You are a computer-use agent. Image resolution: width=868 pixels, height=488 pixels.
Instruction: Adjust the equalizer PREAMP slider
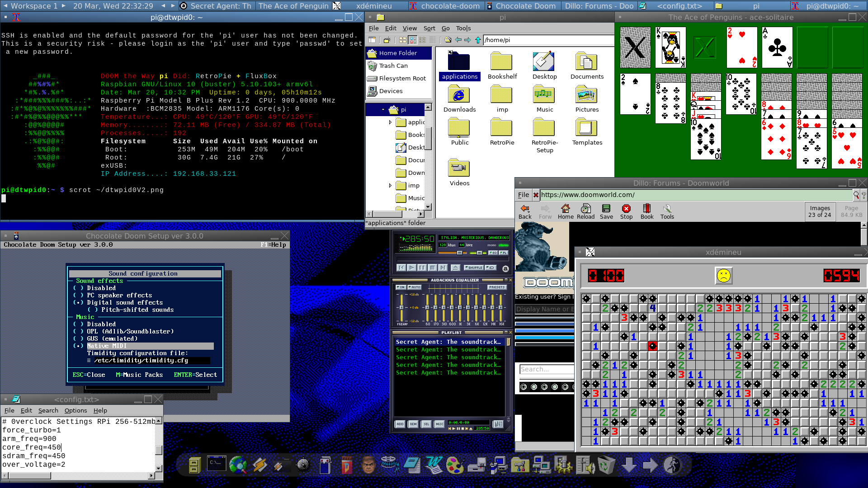click(401, 307)
